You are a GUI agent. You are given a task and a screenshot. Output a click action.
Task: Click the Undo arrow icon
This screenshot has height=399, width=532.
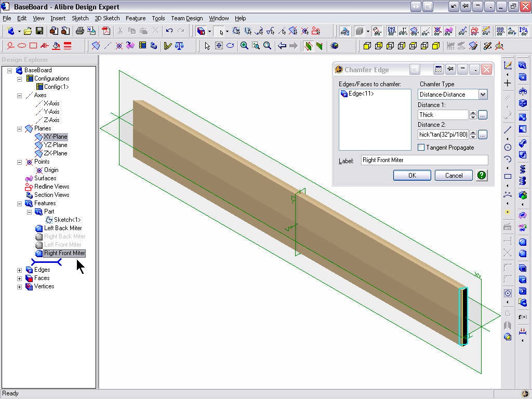click(169, 31)
